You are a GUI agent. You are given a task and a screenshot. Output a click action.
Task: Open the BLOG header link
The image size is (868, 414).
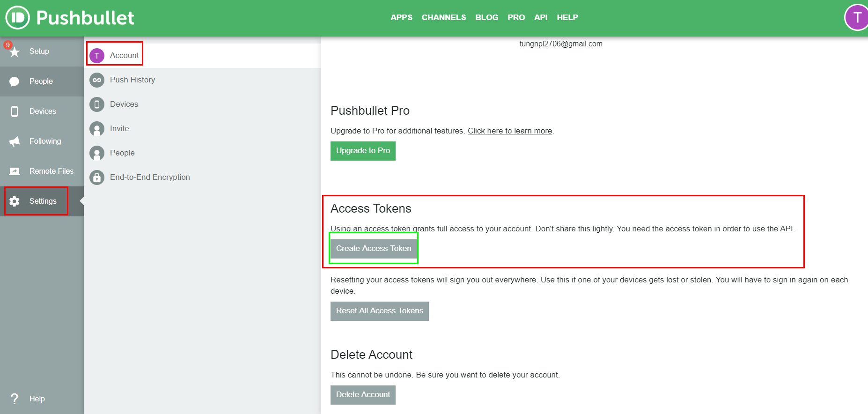pos(487,17)
